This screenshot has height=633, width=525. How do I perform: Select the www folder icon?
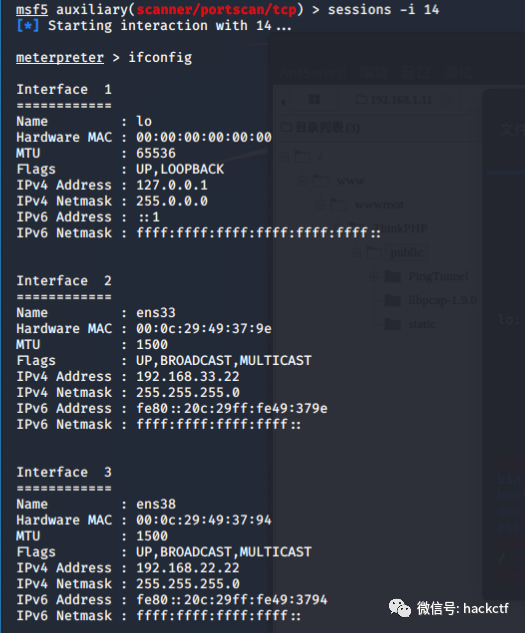pos(321,180)
